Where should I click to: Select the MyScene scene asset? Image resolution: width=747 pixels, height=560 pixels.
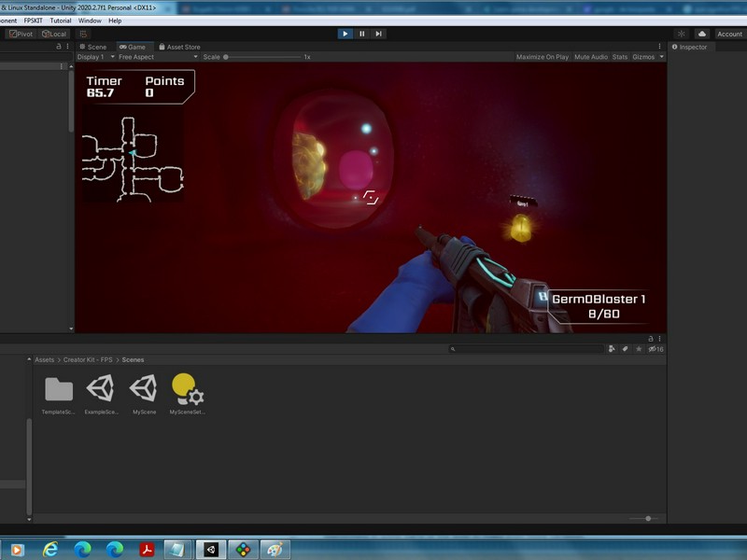click(144, 389)
